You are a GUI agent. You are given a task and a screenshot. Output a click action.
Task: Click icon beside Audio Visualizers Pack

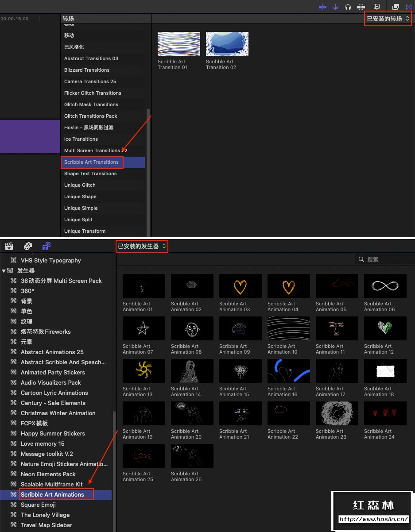coord(14,382)
